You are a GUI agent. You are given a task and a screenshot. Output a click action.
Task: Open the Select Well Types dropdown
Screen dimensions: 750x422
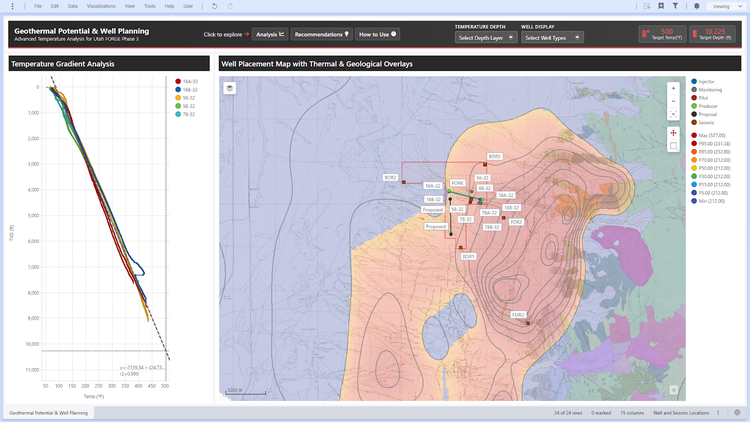pos(552,37)
